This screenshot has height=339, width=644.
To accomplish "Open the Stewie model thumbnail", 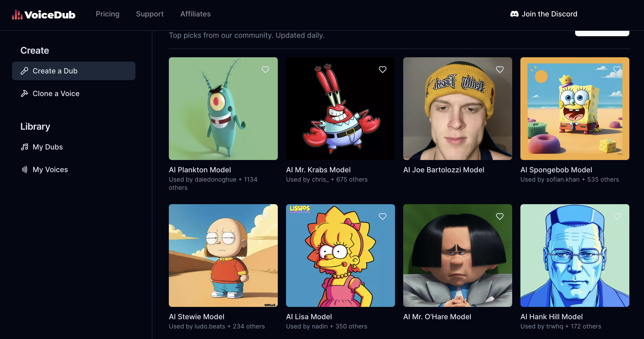I will [223, 256].
